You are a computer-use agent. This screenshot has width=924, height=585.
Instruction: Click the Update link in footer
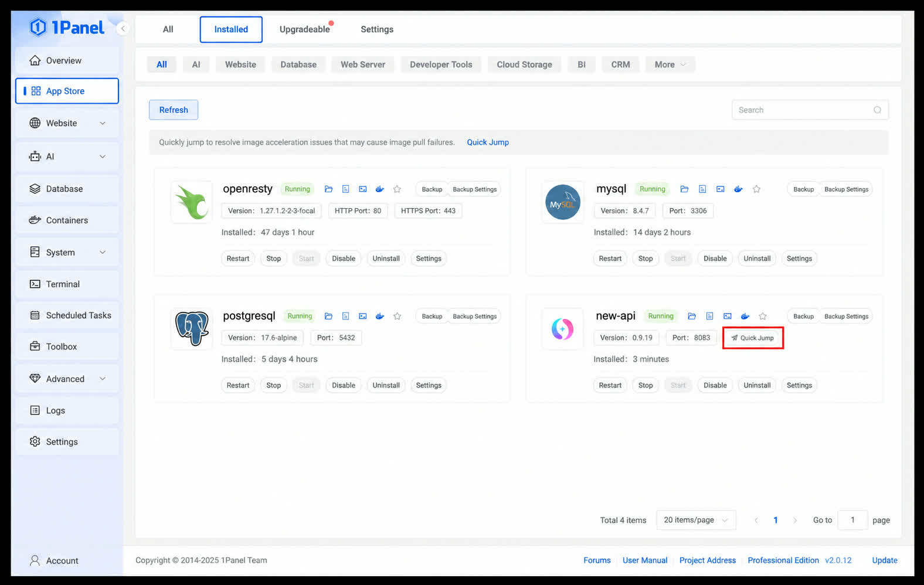885,560
